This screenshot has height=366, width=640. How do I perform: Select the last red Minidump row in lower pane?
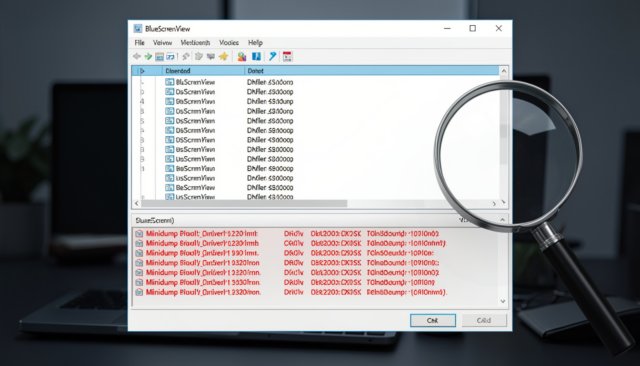tap(315, 292)
